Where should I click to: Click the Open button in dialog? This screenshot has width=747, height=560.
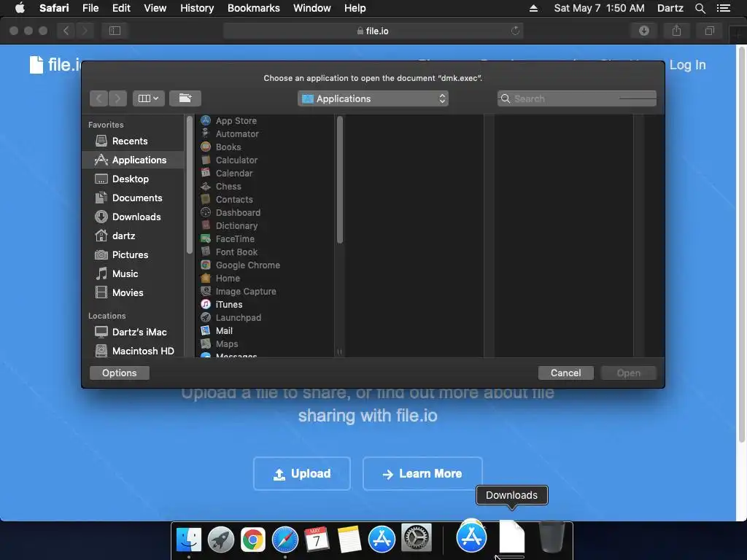[628, 373]
